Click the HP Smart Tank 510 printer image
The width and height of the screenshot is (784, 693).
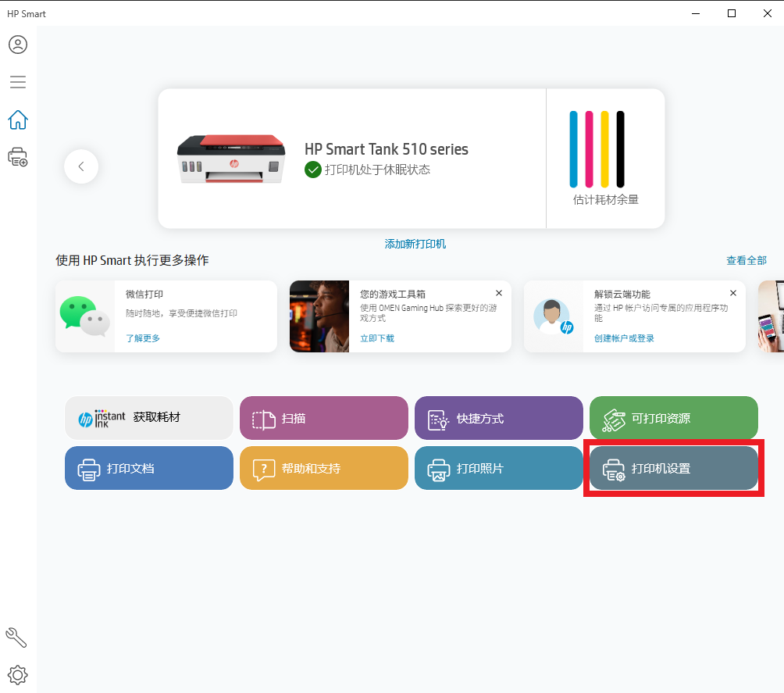pyautogui.click(x=230, y=158)
